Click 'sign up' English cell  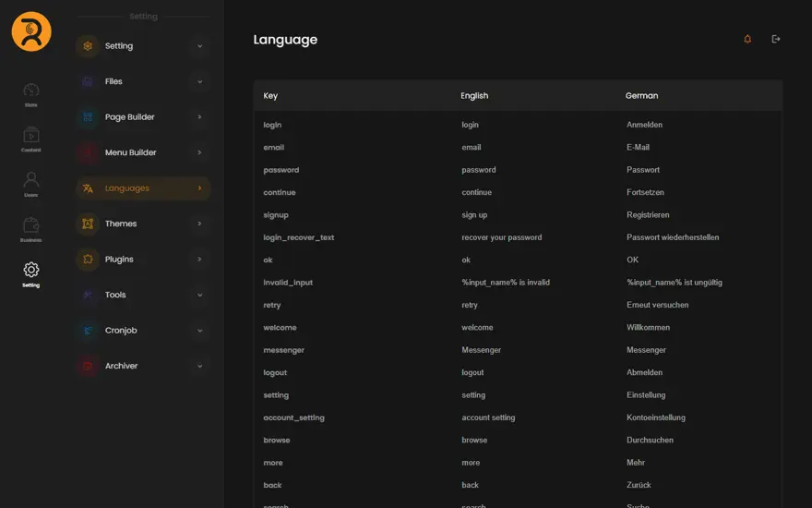(474, 215)
